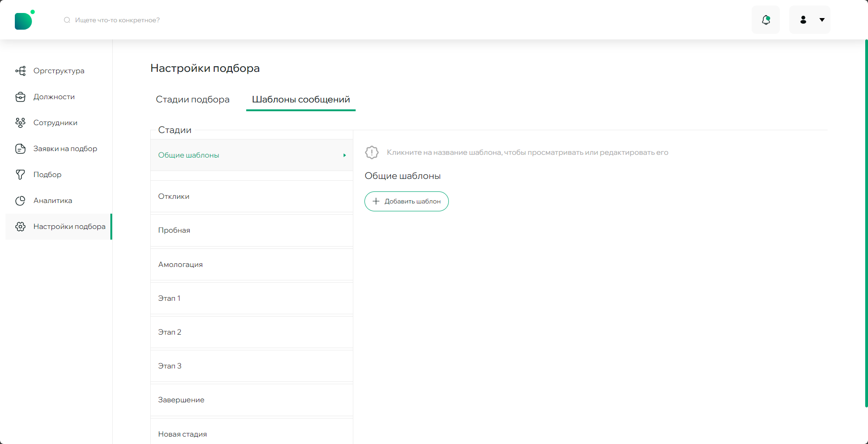Click the Заявки на подбор icon
This screenshot has height=444, width=868.
tap(20, 149)
